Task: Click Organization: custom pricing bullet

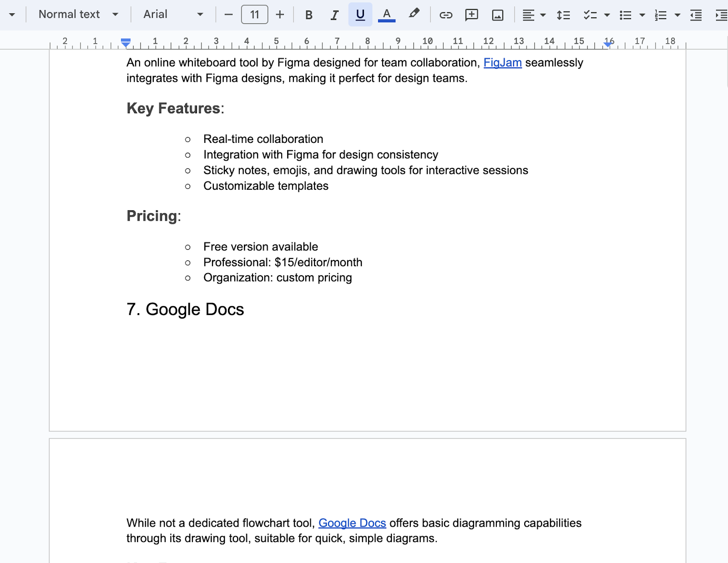Action: [278, 278]
